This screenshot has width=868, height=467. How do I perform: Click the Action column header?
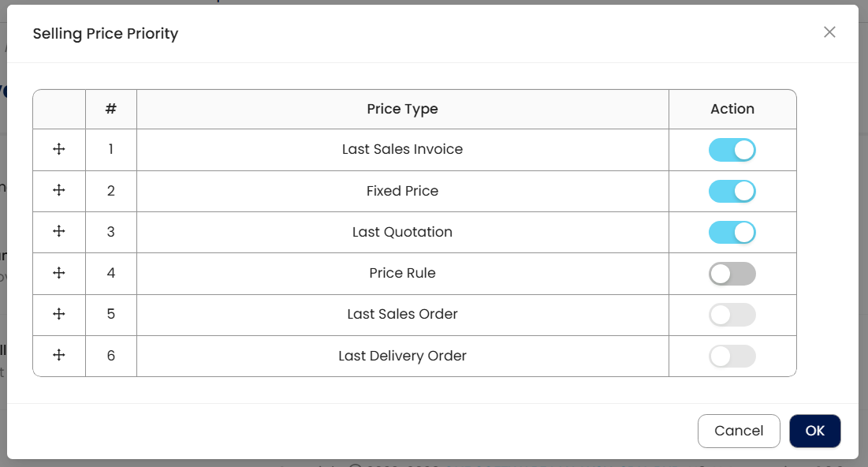pyautogui.click(x=732, y=109)
